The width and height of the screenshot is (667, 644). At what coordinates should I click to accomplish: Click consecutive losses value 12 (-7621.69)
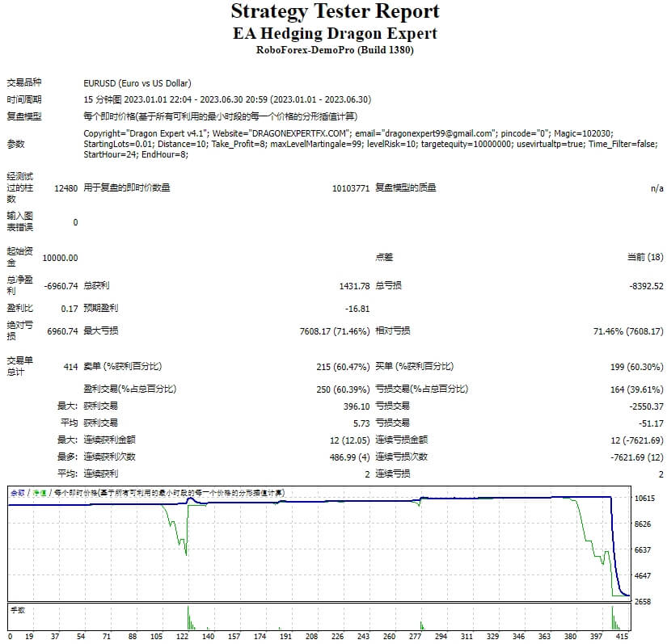coord(637,440)
